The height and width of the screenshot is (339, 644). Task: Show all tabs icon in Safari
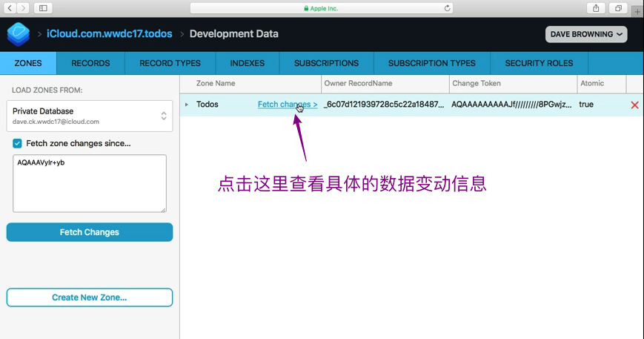click(x=618, y=8)
